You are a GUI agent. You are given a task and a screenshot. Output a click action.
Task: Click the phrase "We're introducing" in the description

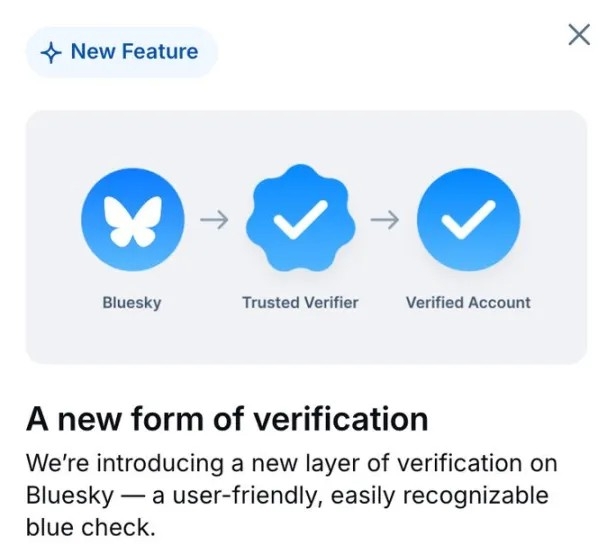[x=112, y=463]
